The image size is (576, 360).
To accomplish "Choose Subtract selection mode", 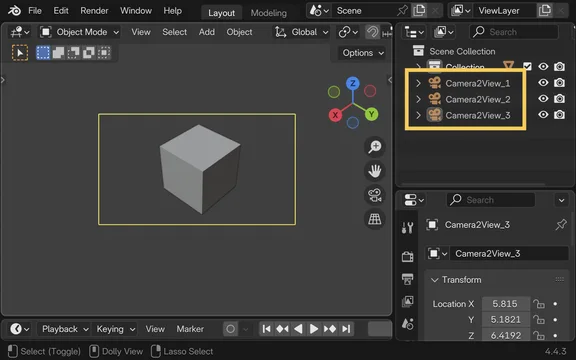I will tap(73, 53).
